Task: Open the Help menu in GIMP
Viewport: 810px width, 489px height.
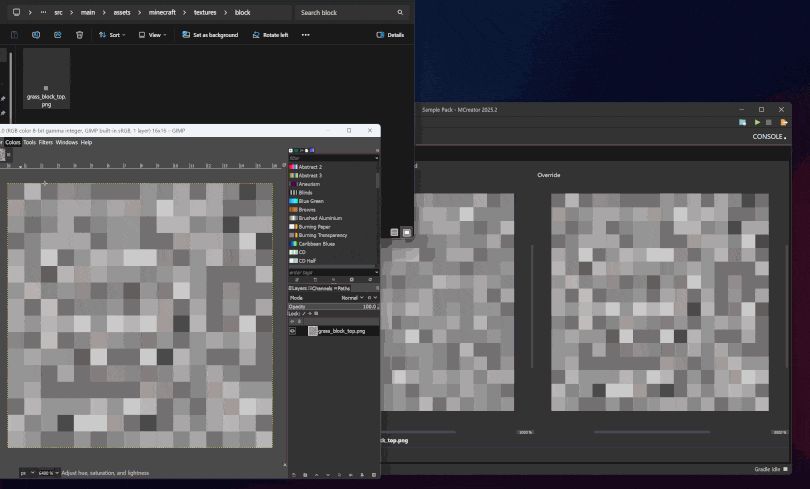Action: pos(86,143)
